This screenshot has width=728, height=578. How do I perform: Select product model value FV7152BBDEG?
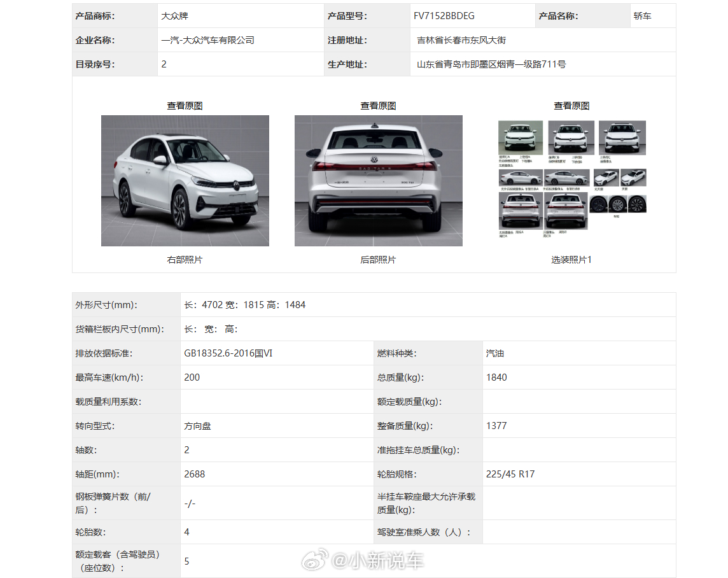tap(444, 16)
